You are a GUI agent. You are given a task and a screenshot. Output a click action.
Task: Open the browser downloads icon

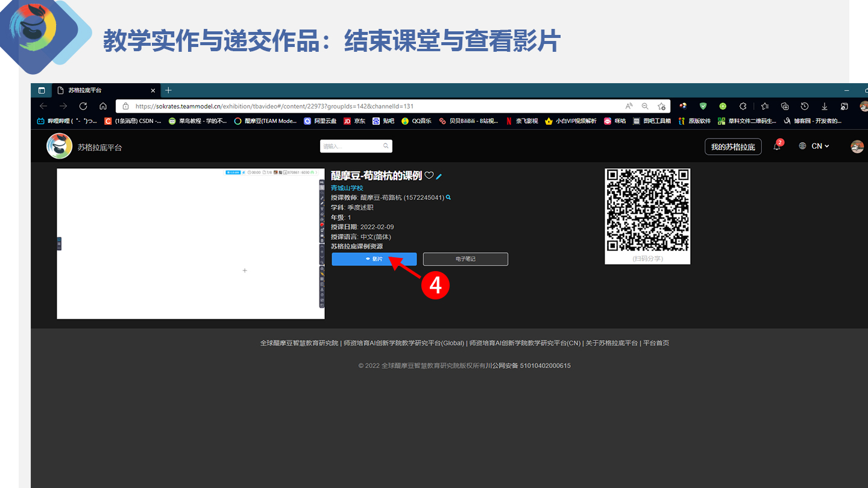pyautogui.click(x=824, y=106)
